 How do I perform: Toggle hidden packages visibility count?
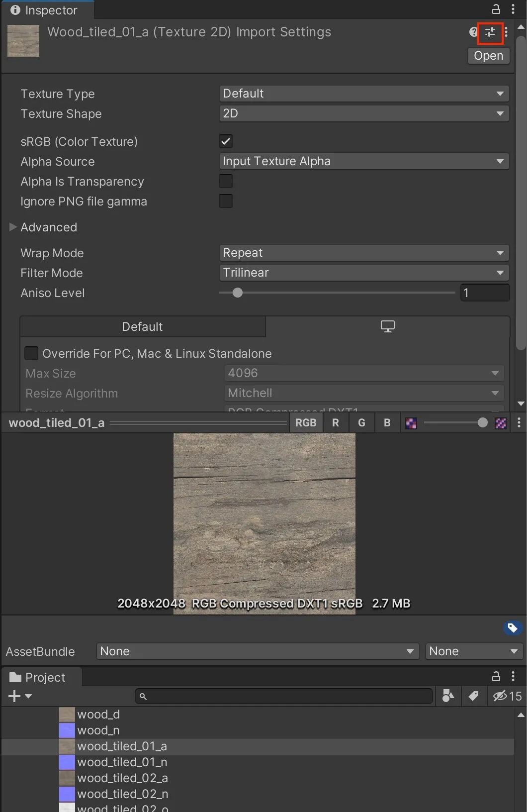click(x=507, y=696)
